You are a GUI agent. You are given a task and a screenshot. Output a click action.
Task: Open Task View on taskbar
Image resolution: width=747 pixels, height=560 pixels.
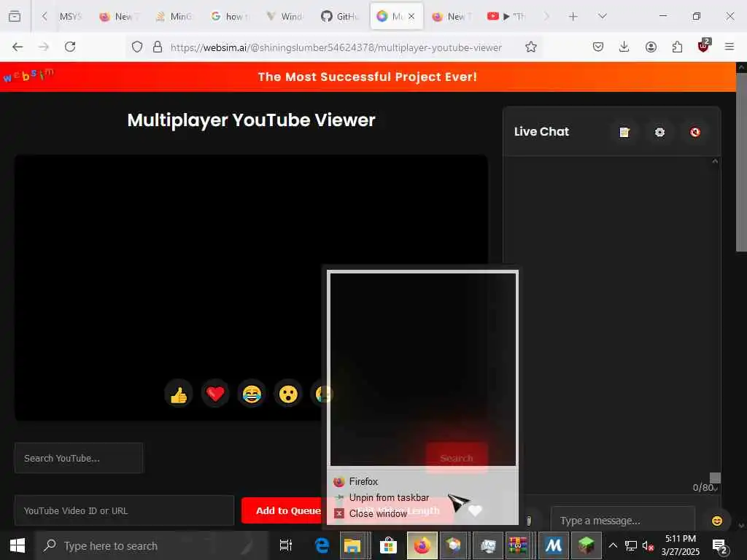tap(285, 545)
